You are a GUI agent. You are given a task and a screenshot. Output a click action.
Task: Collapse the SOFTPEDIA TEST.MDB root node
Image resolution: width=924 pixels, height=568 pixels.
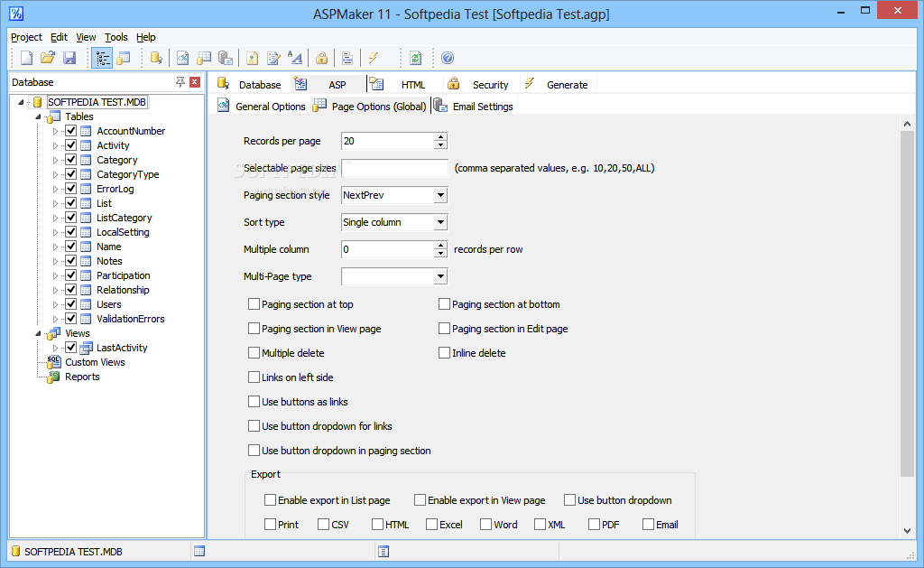(22, 103)
